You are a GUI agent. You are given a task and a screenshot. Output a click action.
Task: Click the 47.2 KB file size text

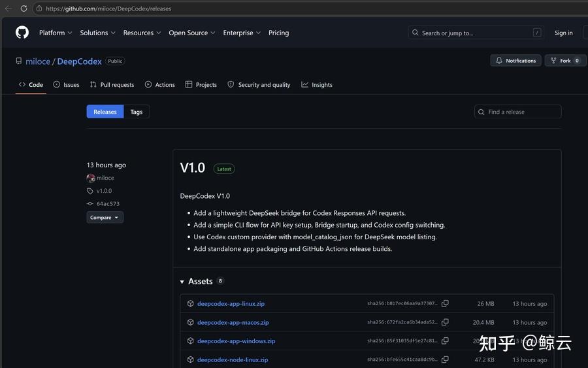[485, 360]
